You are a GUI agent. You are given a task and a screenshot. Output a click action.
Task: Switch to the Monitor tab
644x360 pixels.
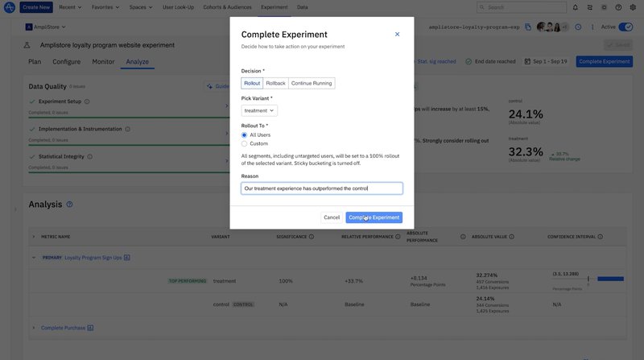103,61
